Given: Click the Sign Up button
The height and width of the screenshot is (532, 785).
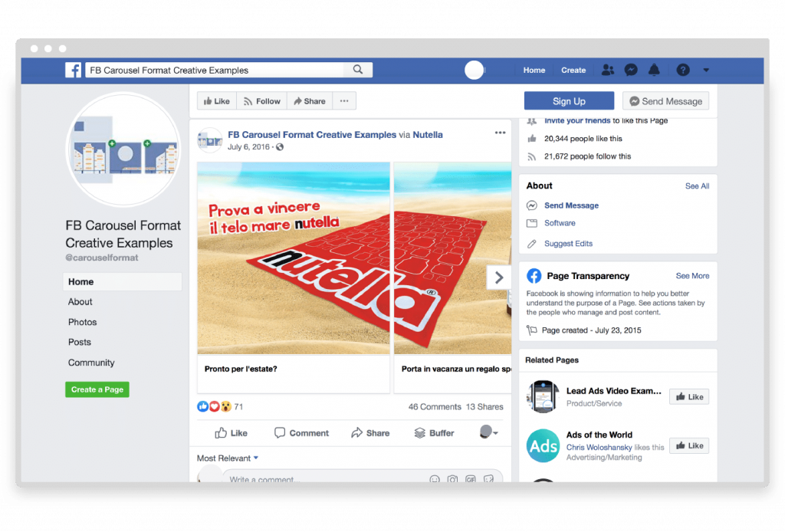Looking at the screenshot, I should click(x=569, y=100).
